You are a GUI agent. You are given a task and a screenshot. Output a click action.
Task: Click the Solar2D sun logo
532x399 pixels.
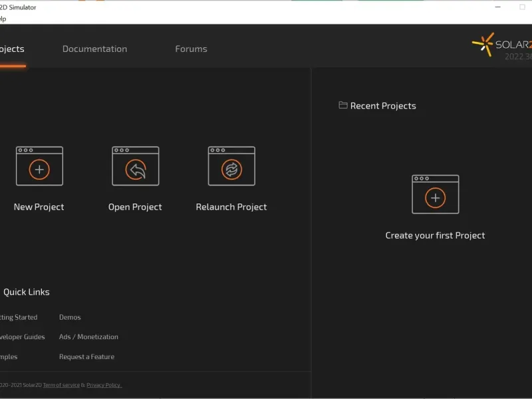pos(483,45)
